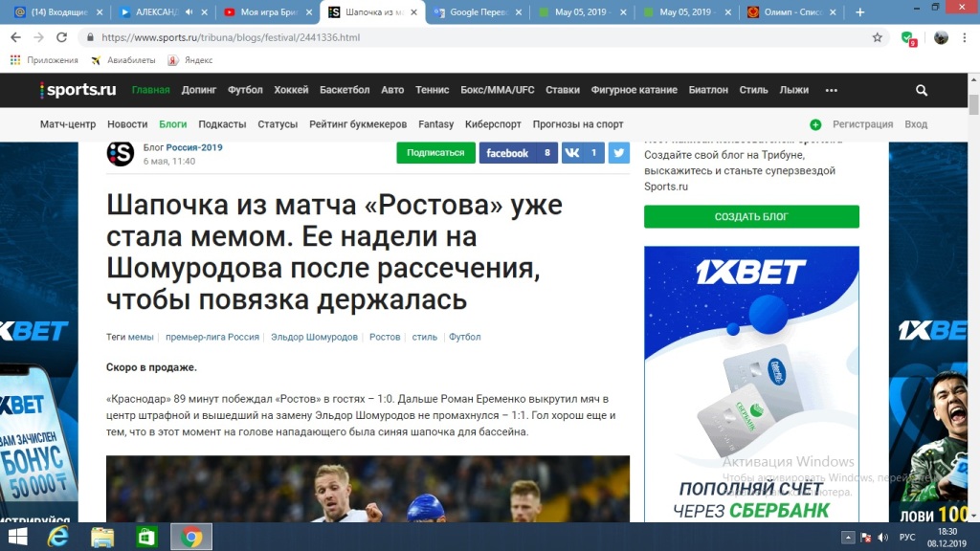
Task: Open the Допинг section
Action: [199, 90]
